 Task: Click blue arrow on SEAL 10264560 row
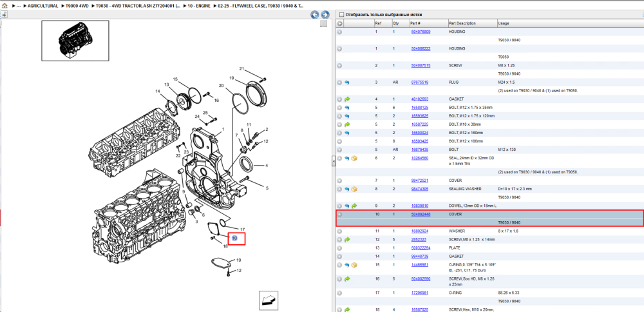pyautogui.click(x=347, y=158)
